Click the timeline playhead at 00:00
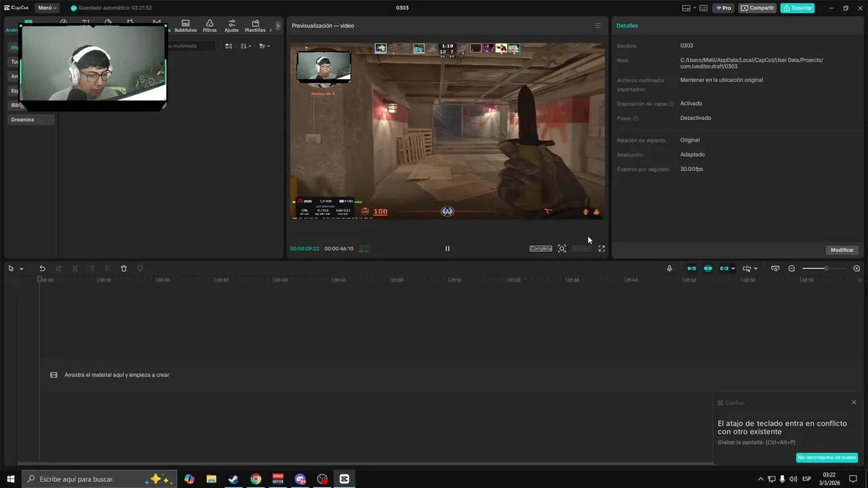 point(40,280)
